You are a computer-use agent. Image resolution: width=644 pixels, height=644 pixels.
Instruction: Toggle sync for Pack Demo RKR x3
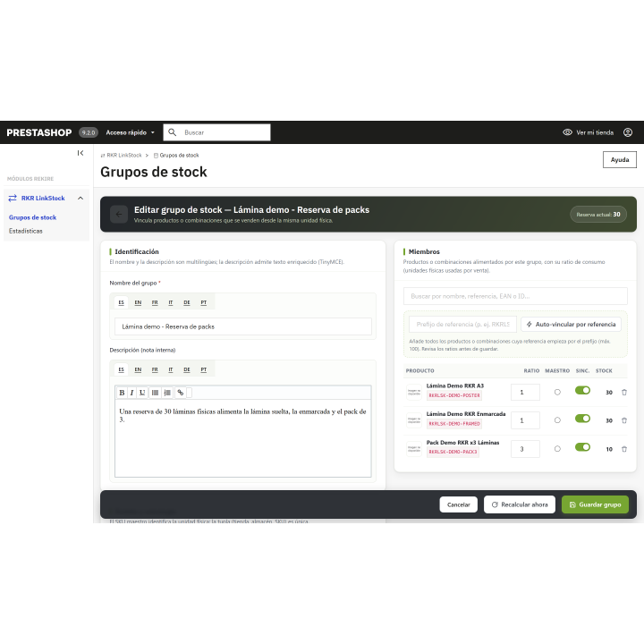click(x=582, y=447)
